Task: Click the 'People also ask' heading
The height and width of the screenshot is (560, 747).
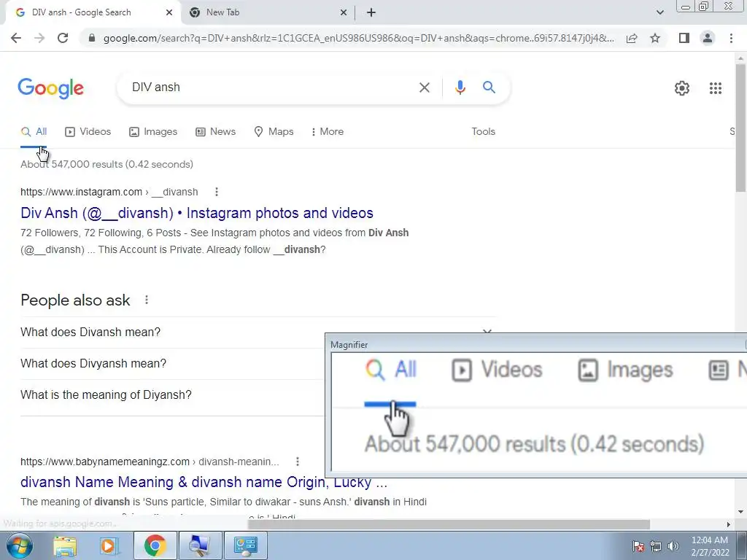Action: tap(75, 300)
